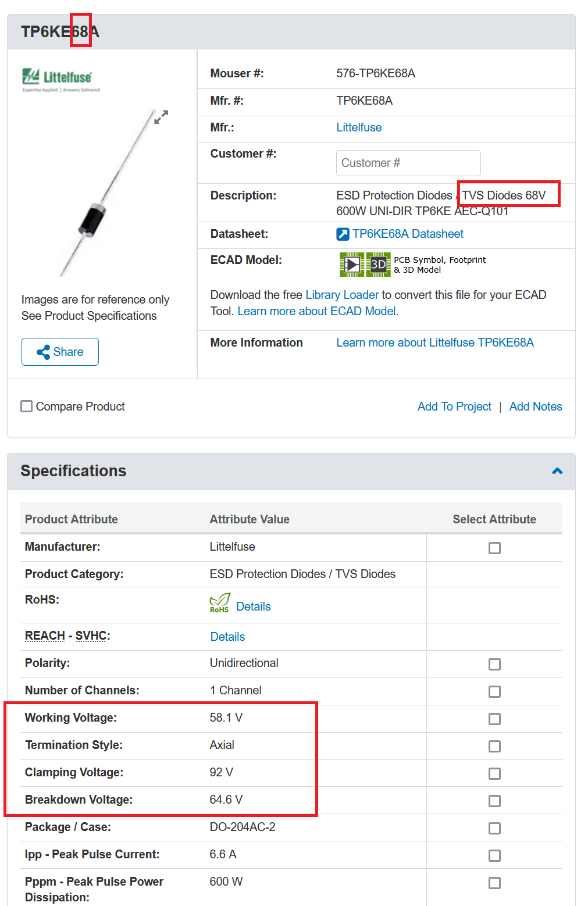Tick the Compare Product checkbox

[26, 406]
